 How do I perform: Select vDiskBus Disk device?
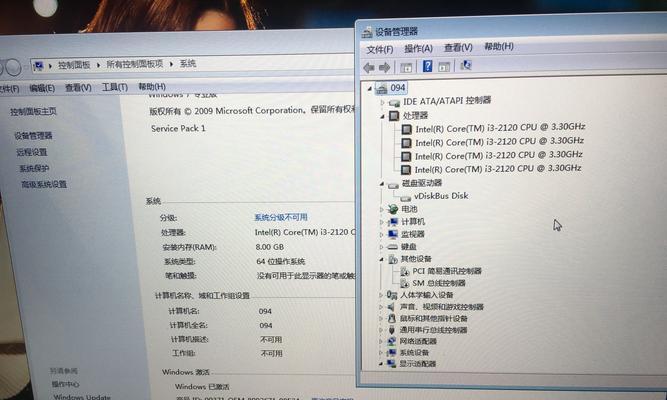tap(441, 196)
